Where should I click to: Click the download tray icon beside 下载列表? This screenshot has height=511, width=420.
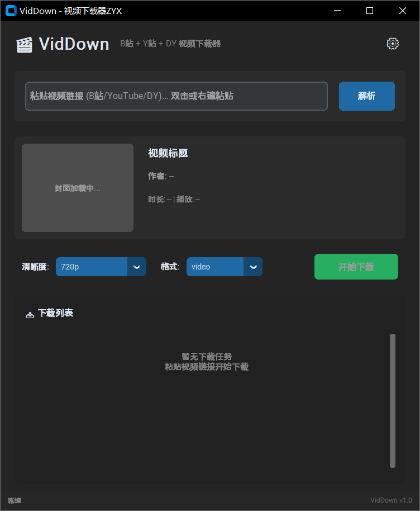click(x=30, y=315)
